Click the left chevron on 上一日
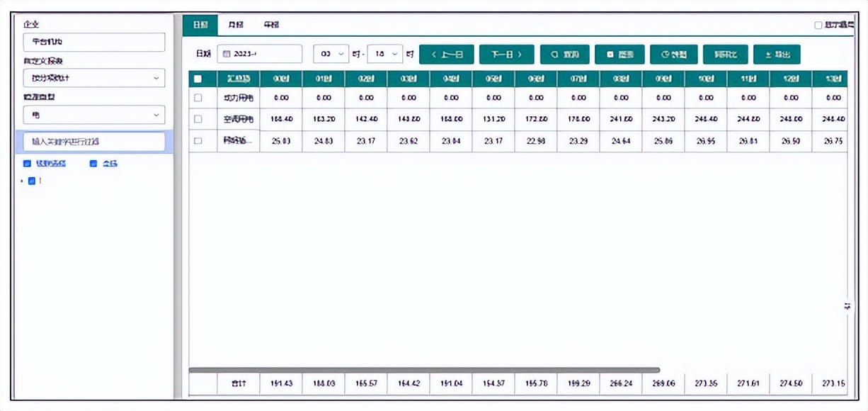This screenshot has width=868, height=411. pyautogui.click(x=434, y=55)
